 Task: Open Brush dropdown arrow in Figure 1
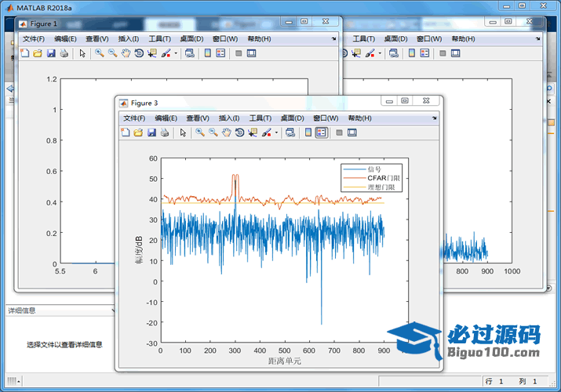pos(176,53)
